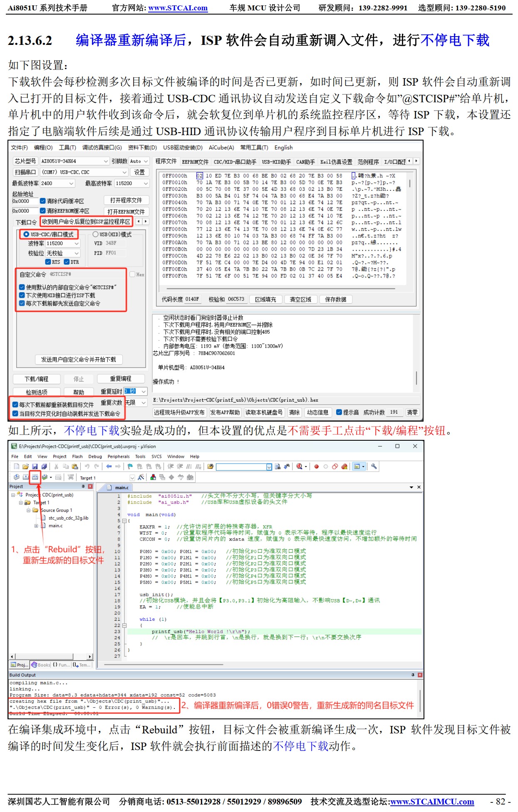Switch to the EEPROM文件 tab
This screenshot has width=518, height=812.
pyautogui.click(x=195, y=162)
